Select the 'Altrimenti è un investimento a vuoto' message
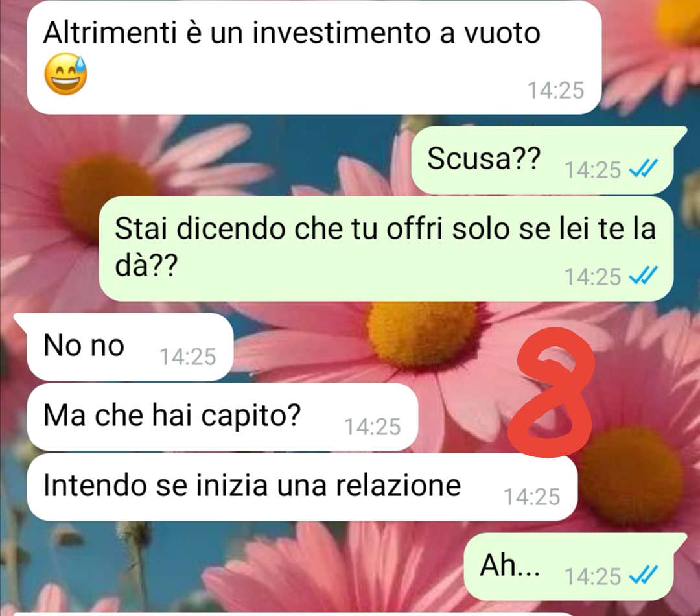The width and height of the screenshot is (700, 616). [314, 57]
